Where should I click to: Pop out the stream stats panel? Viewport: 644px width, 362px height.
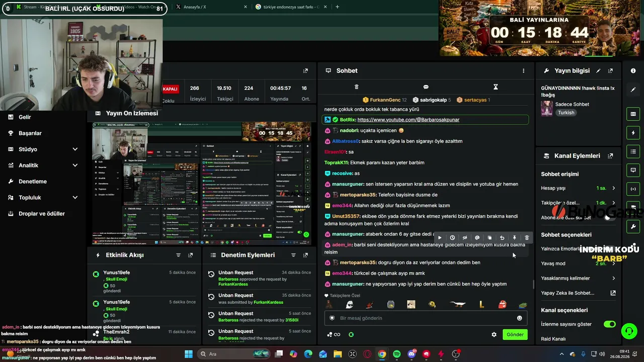[305, 71]
